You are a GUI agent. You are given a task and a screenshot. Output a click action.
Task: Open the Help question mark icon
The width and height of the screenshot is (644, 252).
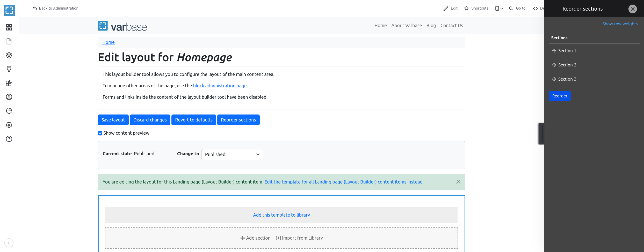tap(9, 139)
